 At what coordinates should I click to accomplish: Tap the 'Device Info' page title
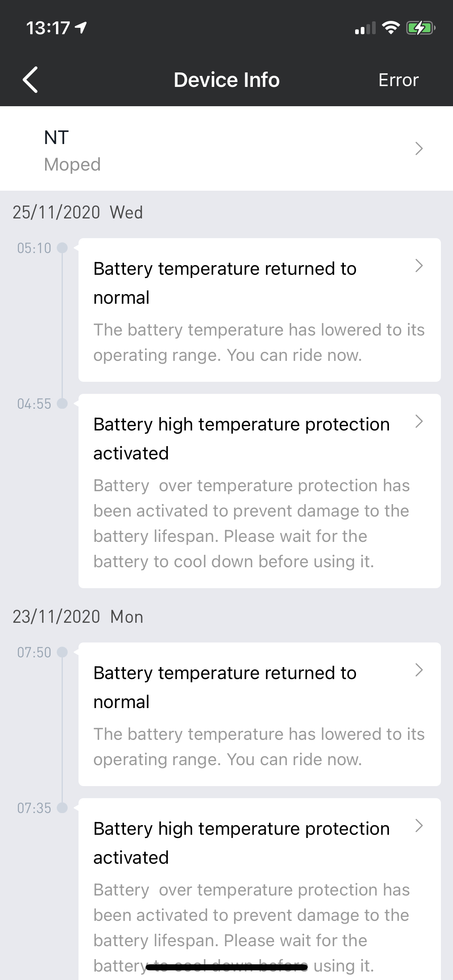[226, 80]
